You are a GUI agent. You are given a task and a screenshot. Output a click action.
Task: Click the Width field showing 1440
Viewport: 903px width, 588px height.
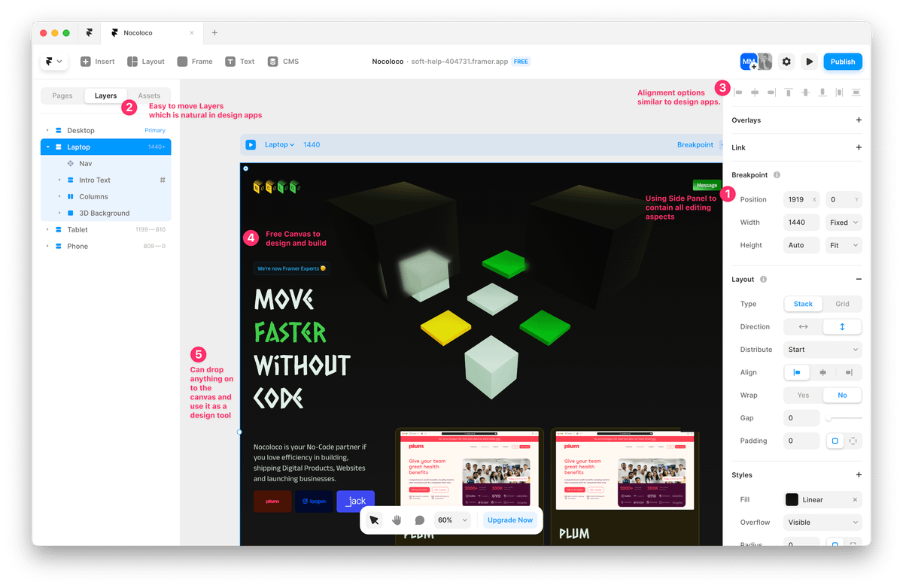(x=801, y=223)
